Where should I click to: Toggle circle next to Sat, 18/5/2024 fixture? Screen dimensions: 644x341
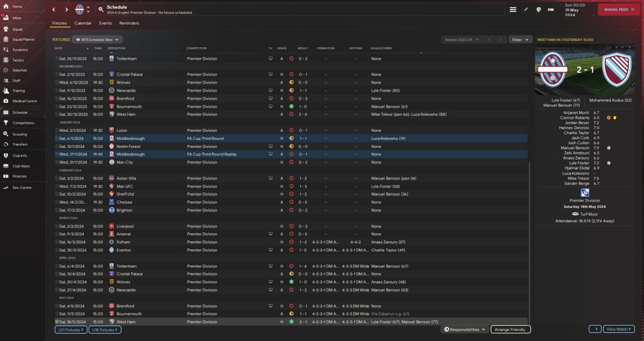(57, 322)
